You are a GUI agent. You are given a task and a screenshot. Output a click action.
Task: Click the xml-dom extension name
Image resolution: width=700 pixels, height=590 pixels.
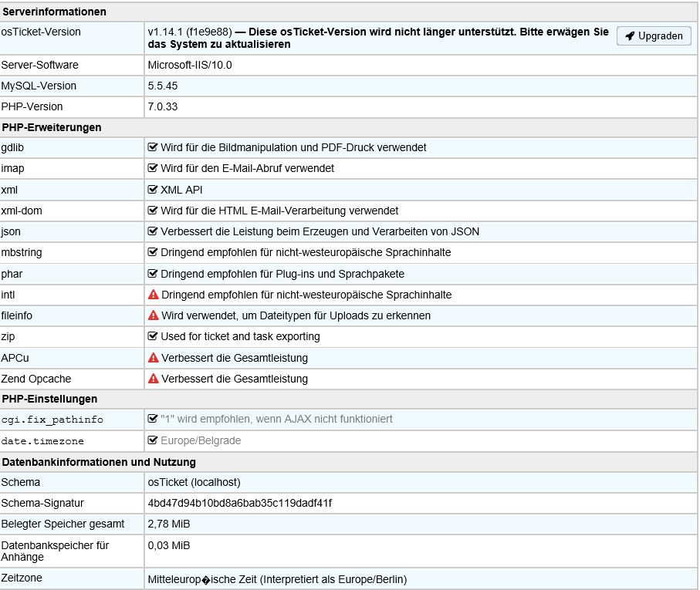point(22,211)
